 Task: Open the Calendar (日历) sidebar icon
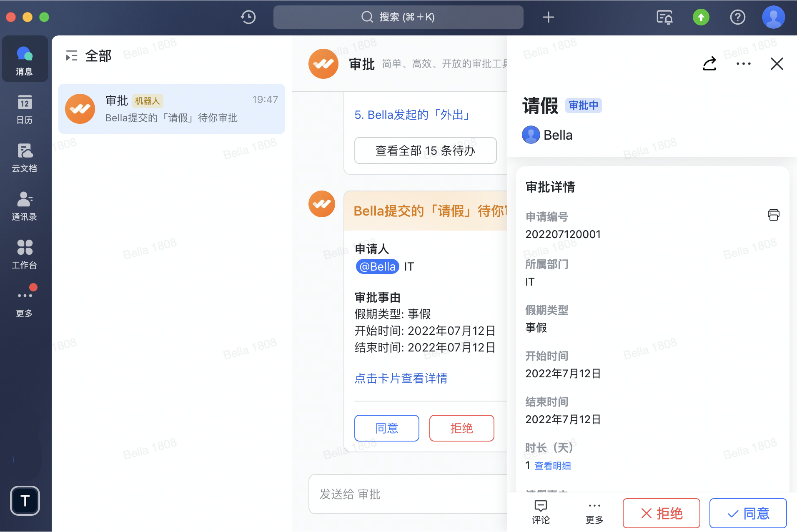point(25,109)
